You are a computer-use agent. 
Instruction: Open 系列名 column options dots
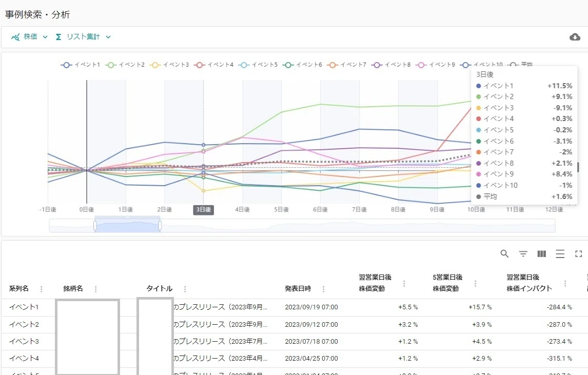pyautogui.click(x=41, y=289)
